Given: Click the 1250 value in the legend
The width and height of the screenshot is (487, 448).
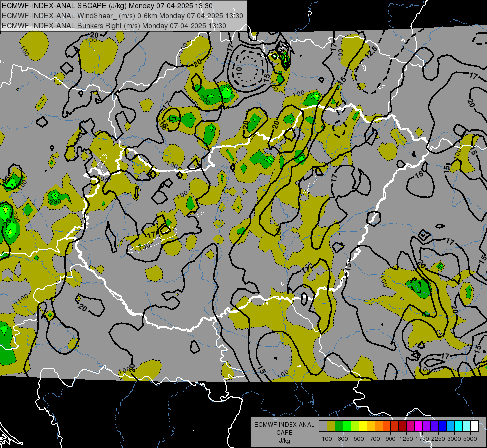Looking at the screenshot, I should [x=406, y=439].
